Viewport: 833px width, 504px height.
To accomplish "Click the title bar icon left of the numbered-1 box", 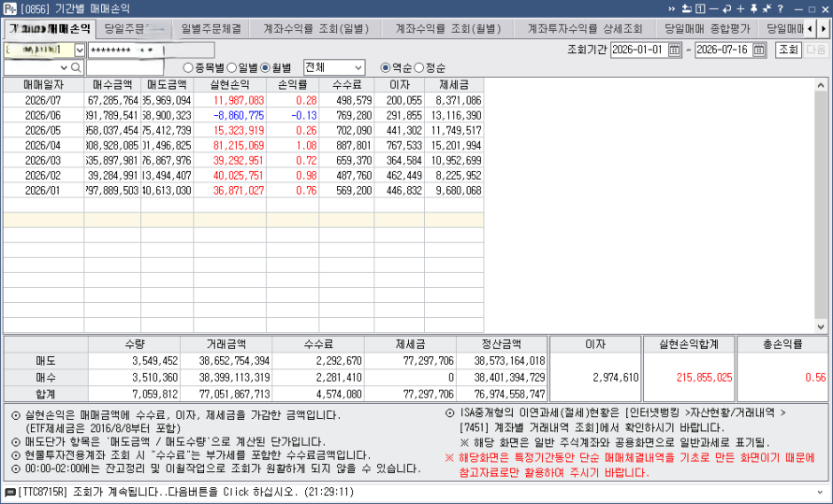I will [687, 9].
